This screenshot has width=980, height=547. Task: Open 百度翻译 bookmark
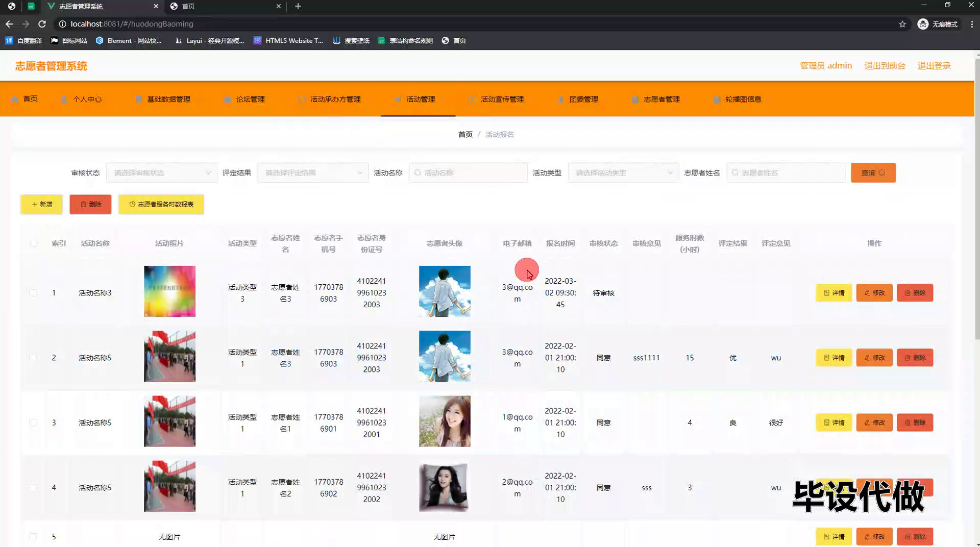24,40
